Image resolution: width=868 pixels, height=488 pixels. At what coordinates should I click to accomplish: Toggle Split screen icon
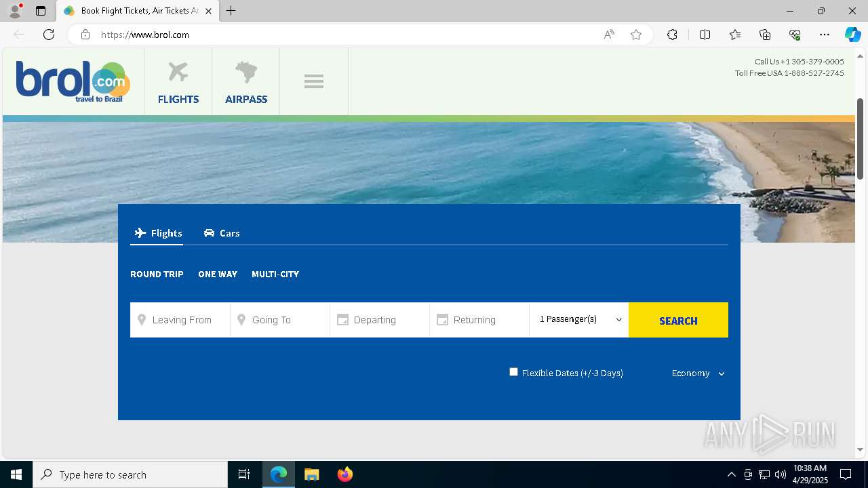coord(705,35)
